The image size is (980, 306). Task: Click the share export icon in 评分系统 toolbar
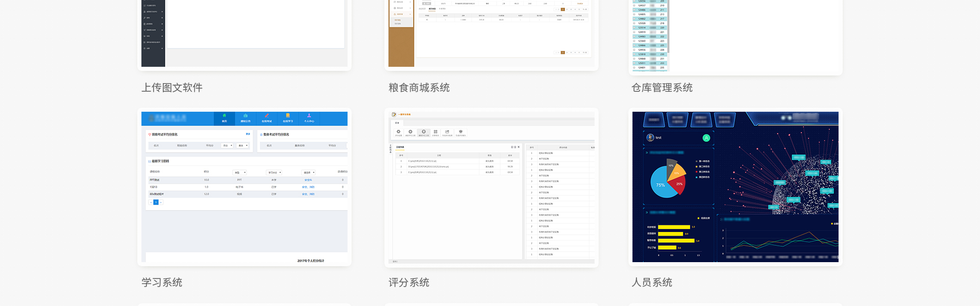447,132
